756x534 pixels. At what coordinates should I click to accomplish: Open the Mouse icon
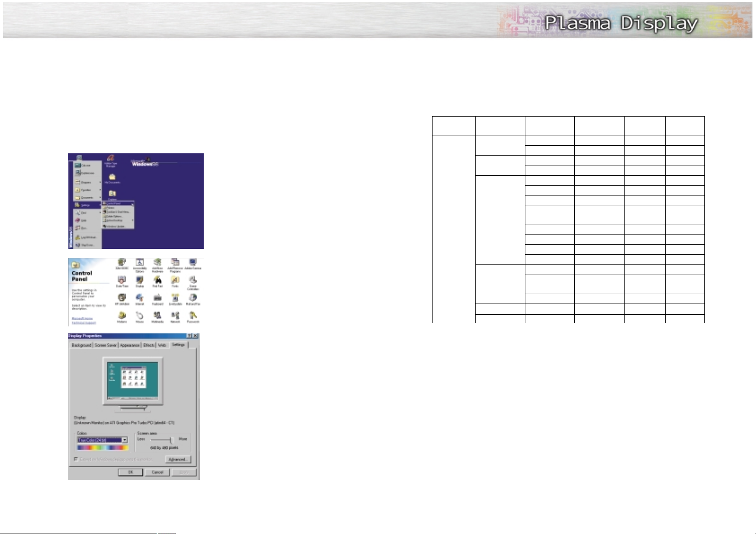(x=140, y=317)
